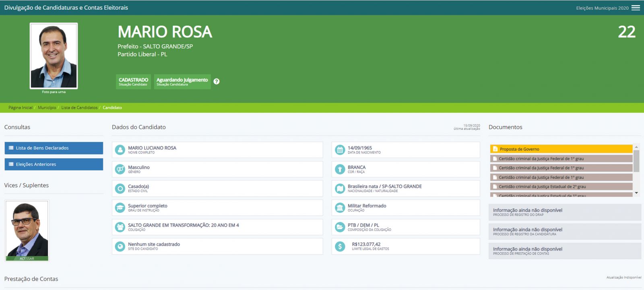Click the gender symbol icon
The height and width of the screenshot is (290, 644).
120,169
